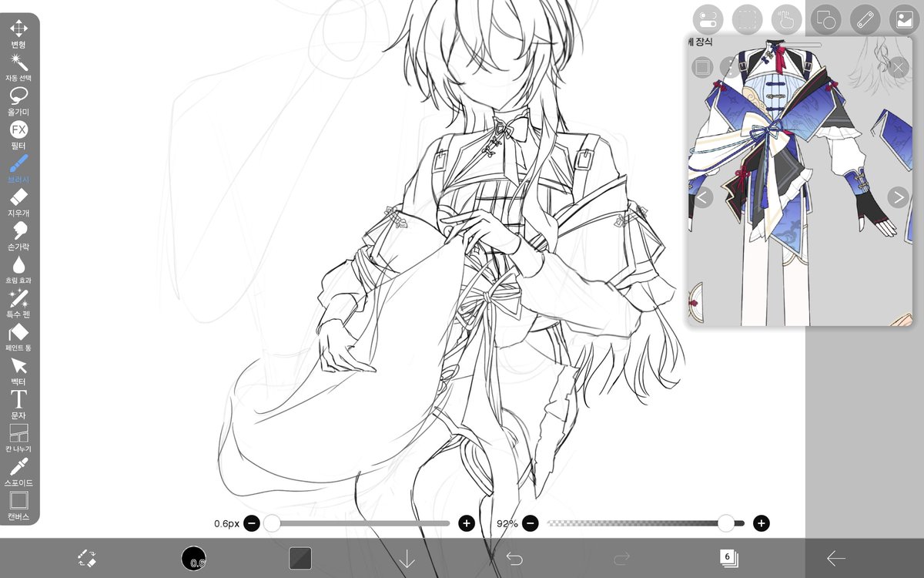Open the ruler tool icon
The height and width of the screenshot is (578, 924).
click(x=865, y=19)
